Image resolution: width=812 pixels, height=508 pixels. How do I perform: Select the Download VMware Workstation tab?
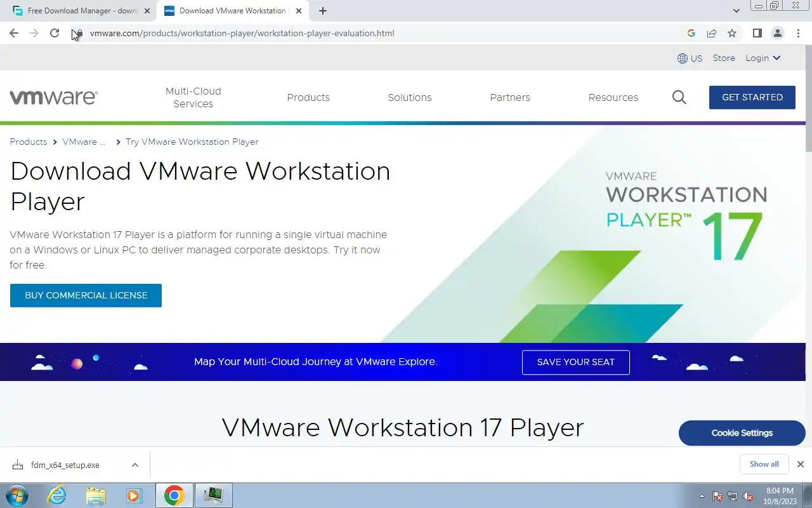233,11
